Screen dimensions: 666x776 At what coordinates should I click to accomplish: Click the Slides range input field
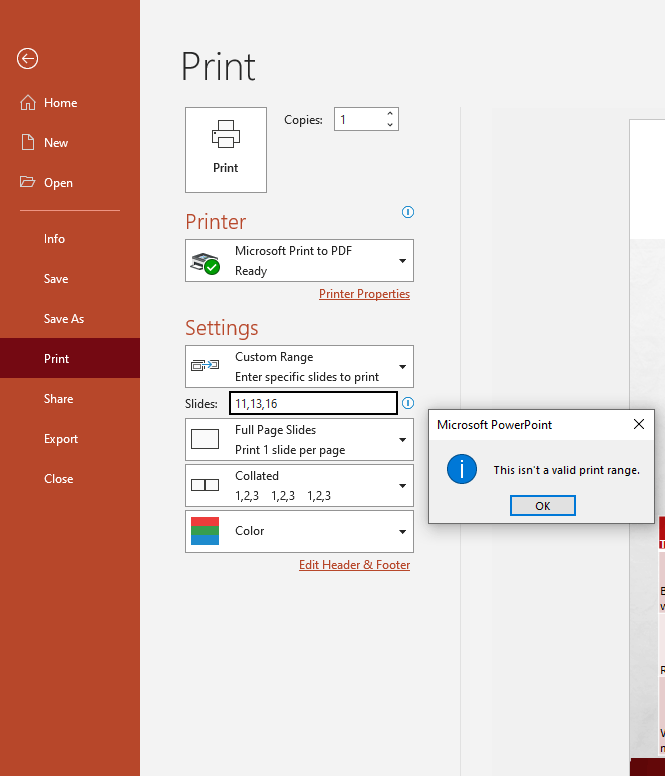[x=313, y=403]
